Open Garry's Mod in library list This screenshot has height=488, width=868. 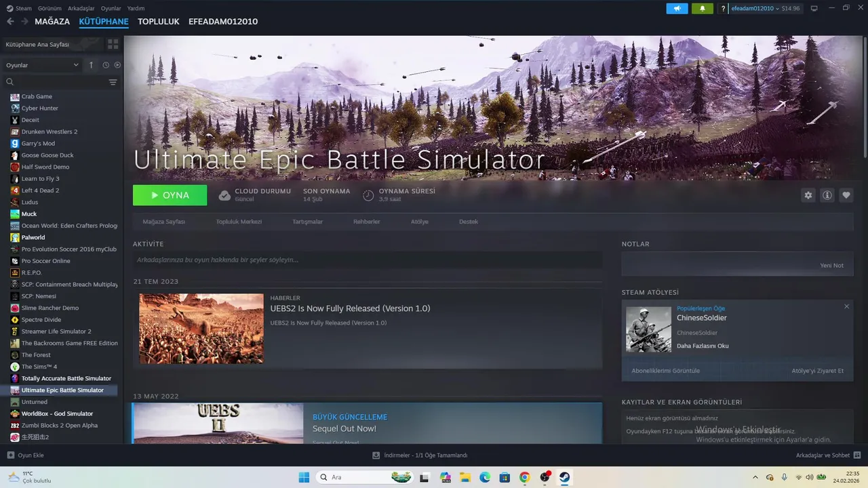pyautogui.click(x=38, y=143)
